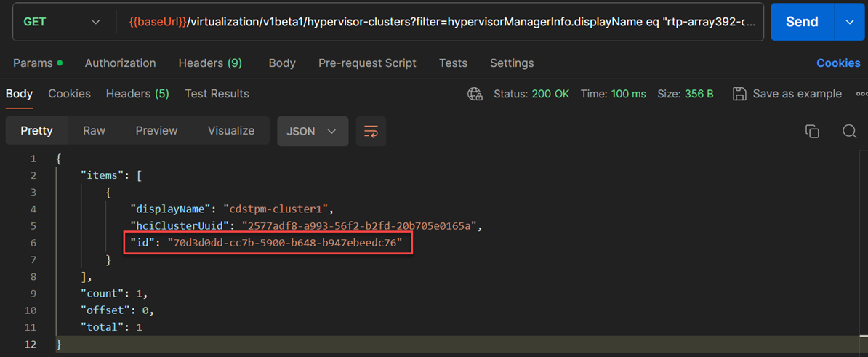Click the copy response icon

tap(812, 131)
